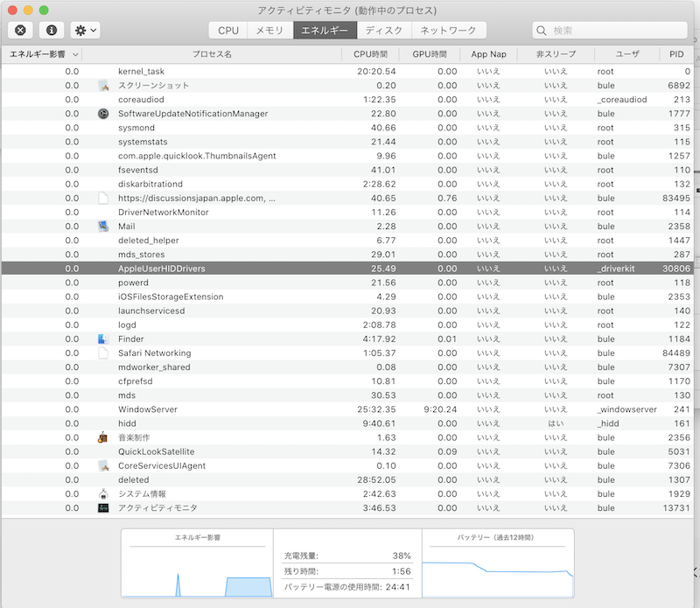This screenshot has width=700, height=608.
Task: Click the process info (i) toolbar button
Action: coord(51,30)
